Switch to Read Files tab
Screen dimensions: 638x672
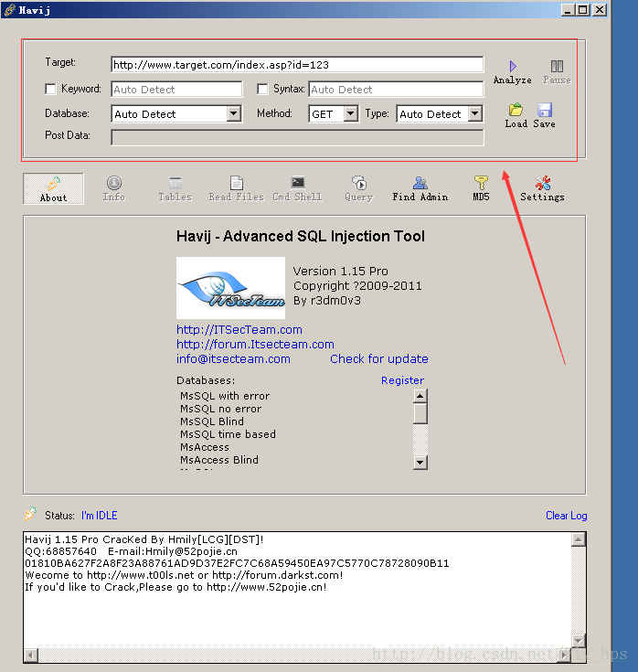click(237, 188)
